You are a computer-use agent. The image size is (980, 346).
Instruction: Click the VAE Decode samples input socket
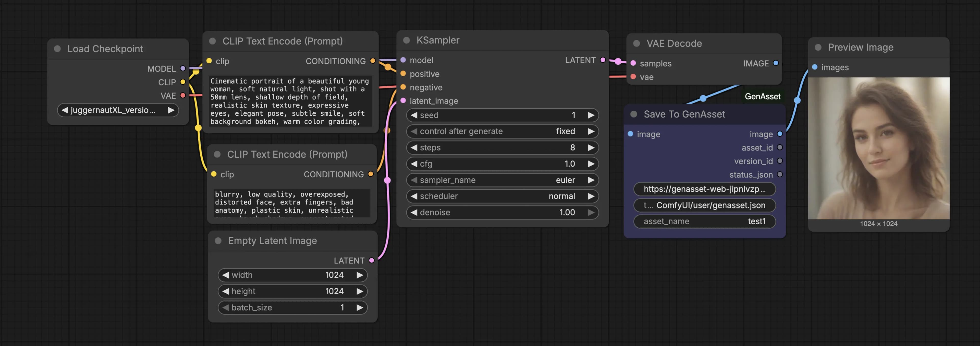coord(633,63)
